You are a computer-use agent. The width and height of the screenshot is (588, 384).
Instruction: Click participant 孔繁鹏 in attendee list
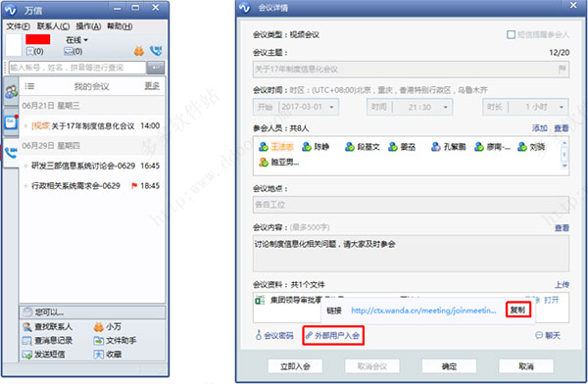coord(449,147)
